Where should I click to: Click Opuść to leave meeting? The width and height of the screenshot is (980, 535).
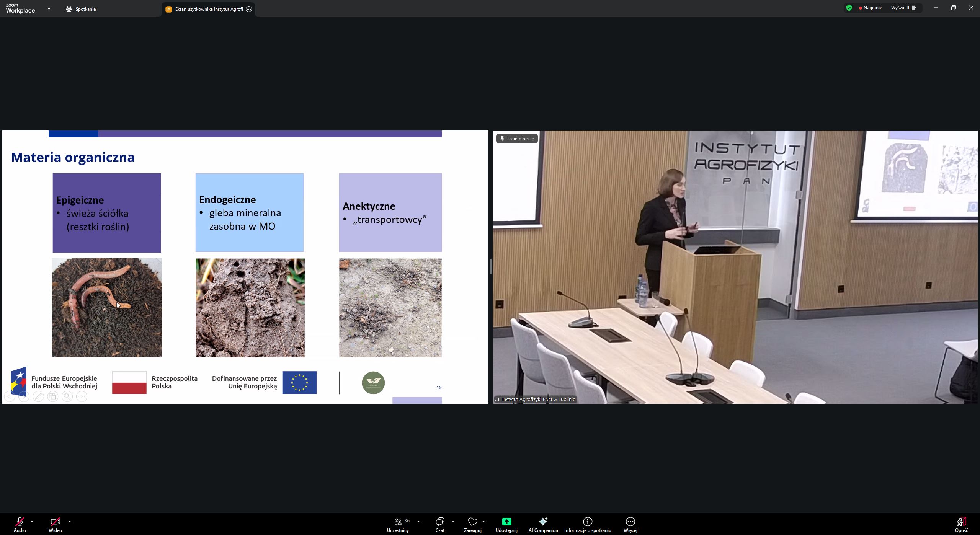tap(961, 524)
